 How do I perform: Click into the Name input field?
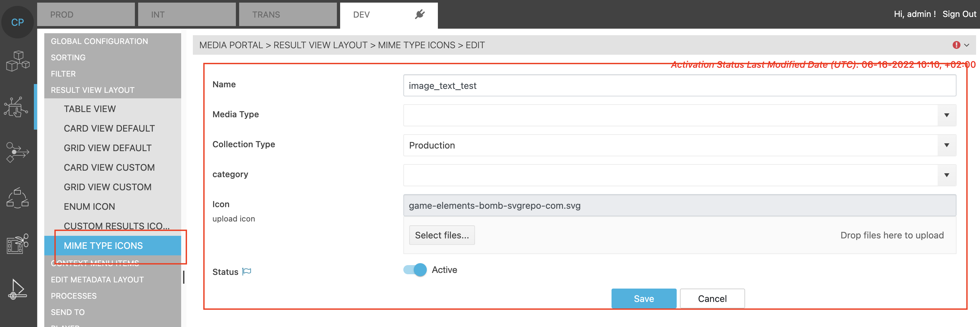679,86
